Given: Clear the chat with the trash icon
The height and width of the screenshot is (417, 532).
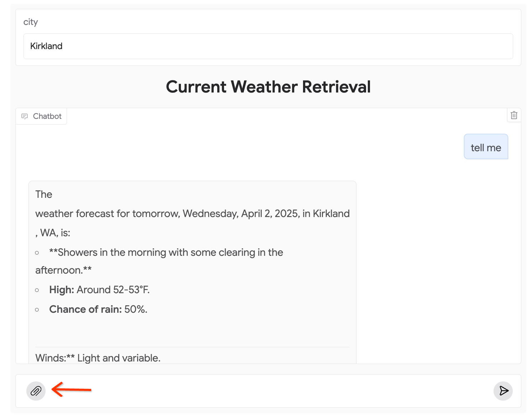Looking at the screenshot, I should [514, 115].
